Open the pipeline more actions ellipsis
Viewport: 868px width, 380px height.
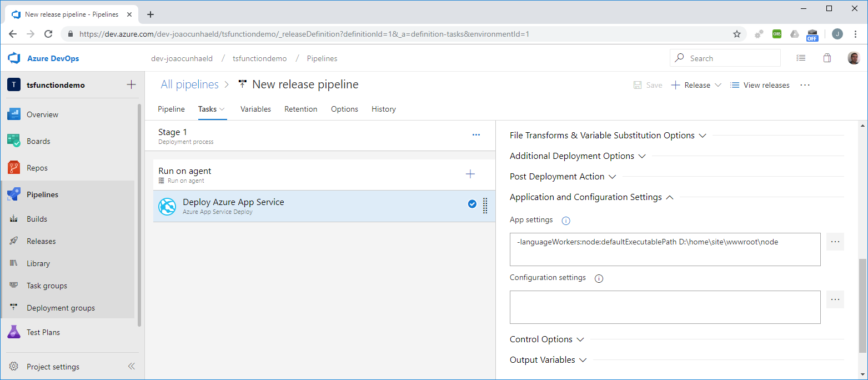805,85
